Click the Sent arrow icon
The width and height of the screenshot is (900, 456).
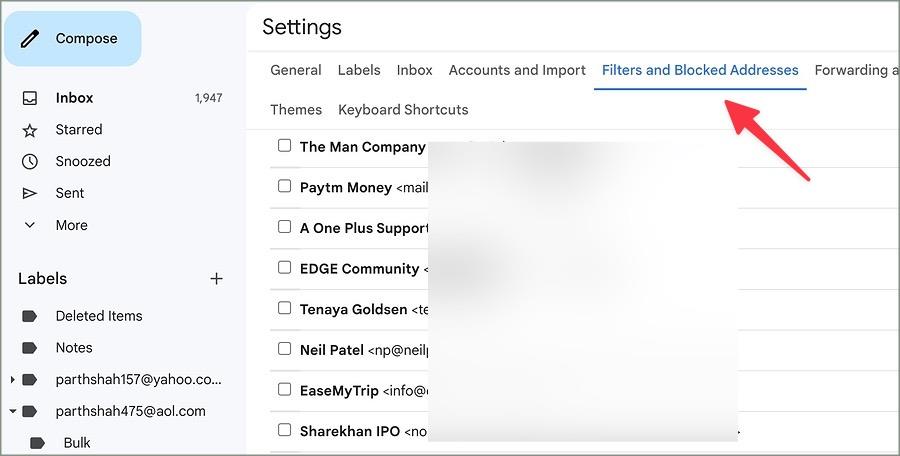(29, 194)
